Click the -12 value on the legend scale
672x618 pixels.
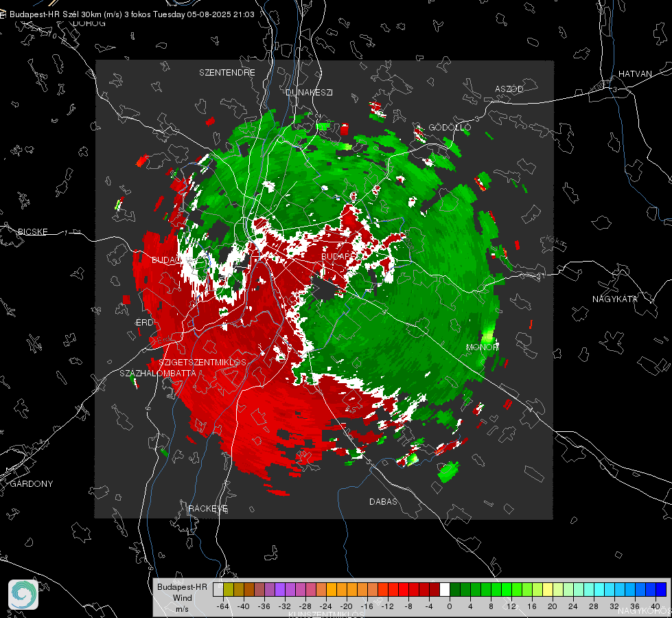[387, 606]
